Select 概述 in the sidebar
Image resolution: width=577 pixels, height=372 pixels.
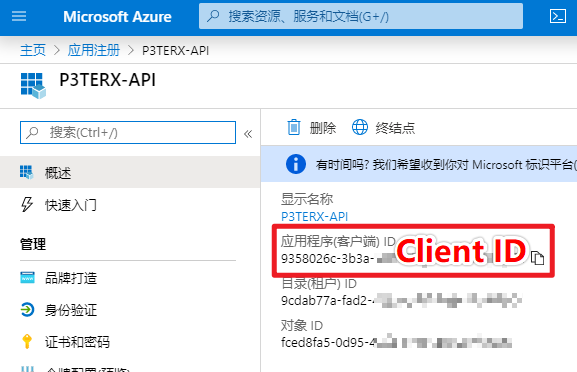(130, 172)
